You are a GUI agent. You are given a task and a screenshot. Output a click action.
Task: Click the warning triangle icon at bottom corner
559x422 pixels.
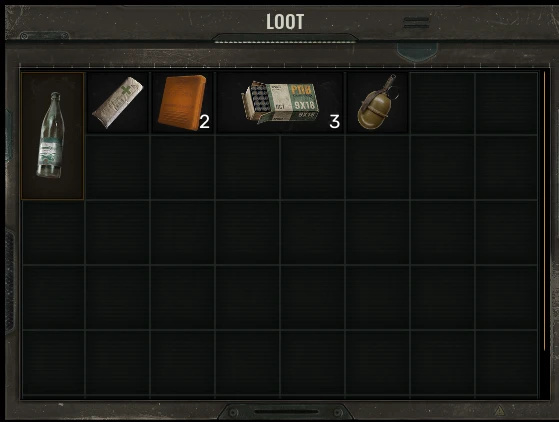(x=500, y=410)
